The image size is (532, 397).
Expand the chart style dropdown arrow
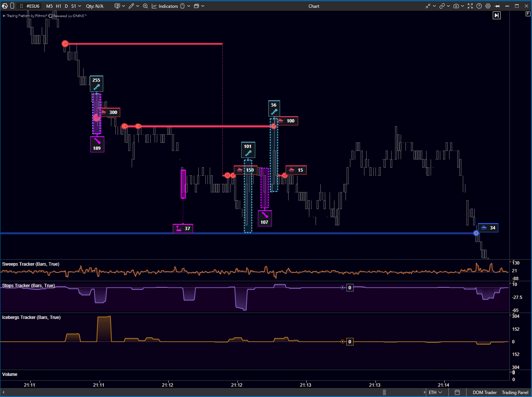(124, 6)
